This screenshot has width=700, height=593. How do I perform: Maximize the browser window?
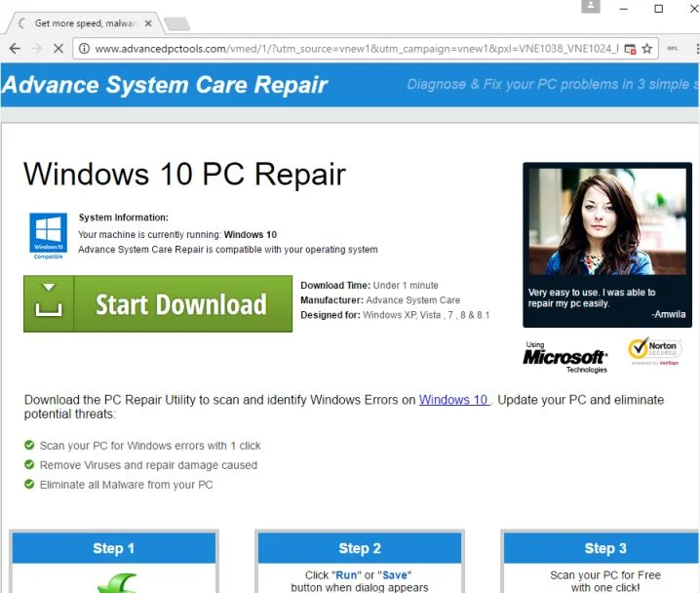coord(658,9)
